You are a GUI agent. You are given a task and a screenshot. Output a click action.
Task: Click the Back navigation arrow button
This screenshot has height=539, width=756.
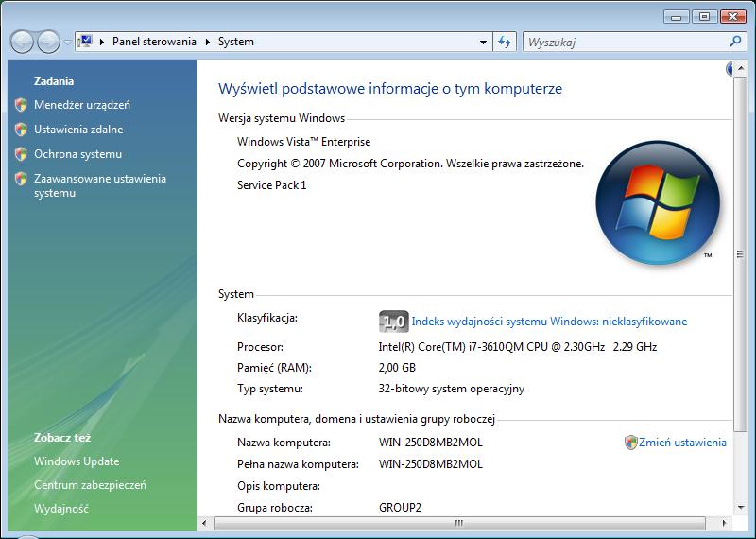pyautogui.click(x=21, y=42)
